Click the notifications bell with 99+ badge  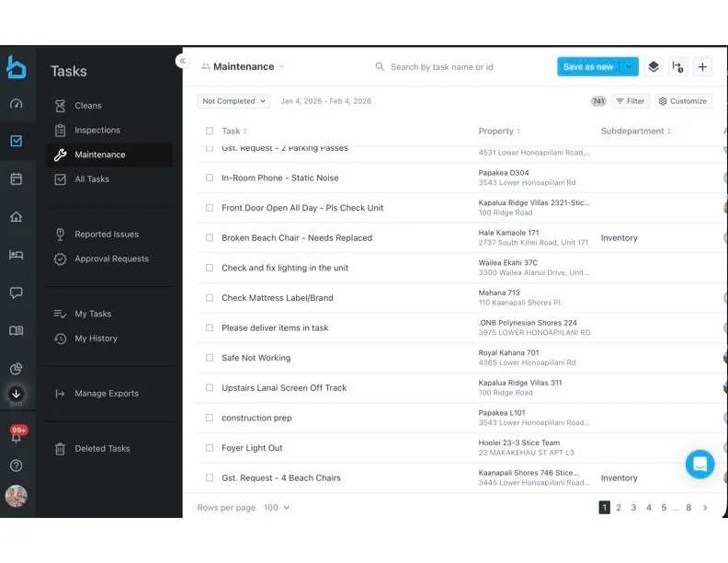16,436
